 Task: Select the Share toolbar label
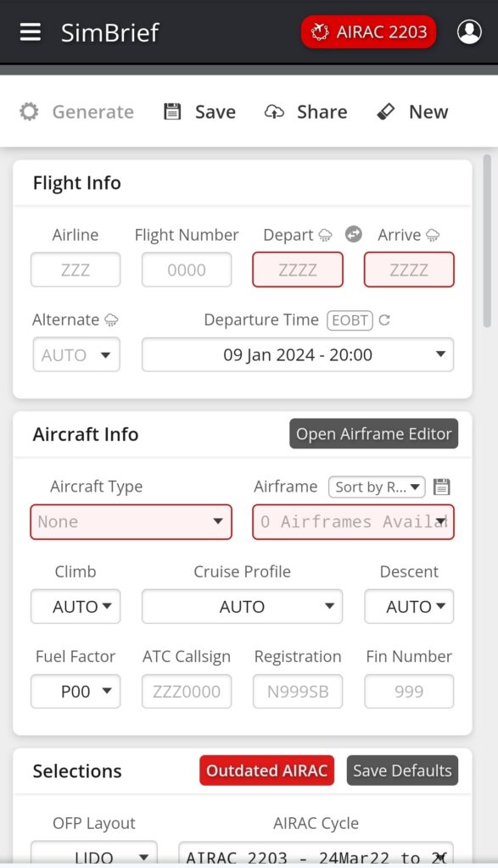click(322, 112)
